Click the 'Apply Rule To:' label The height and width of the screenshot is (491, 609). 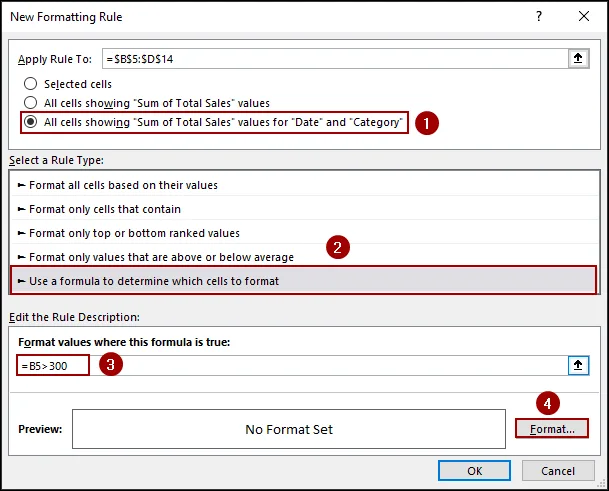pyautogui.click(x=55, y=59)
